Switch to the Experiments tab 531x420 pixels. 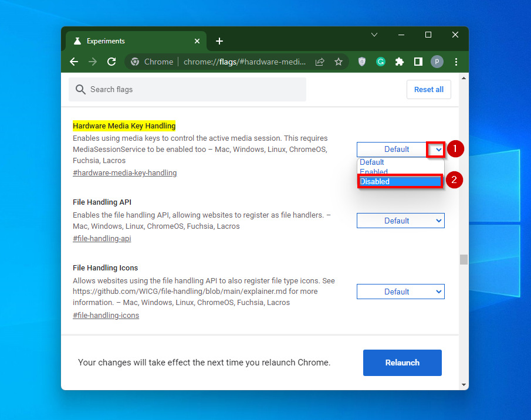[x=117, y=41]
